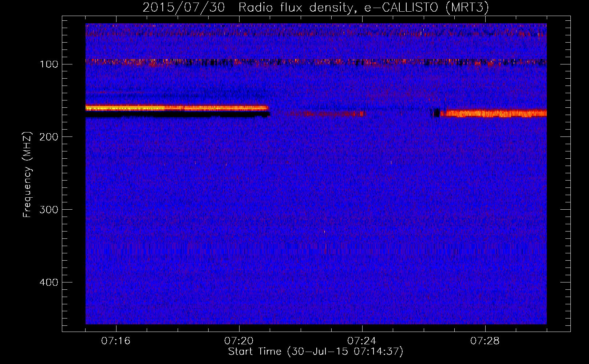Click the 07:28 time tick label
The image size is (589, 364).
485,341
